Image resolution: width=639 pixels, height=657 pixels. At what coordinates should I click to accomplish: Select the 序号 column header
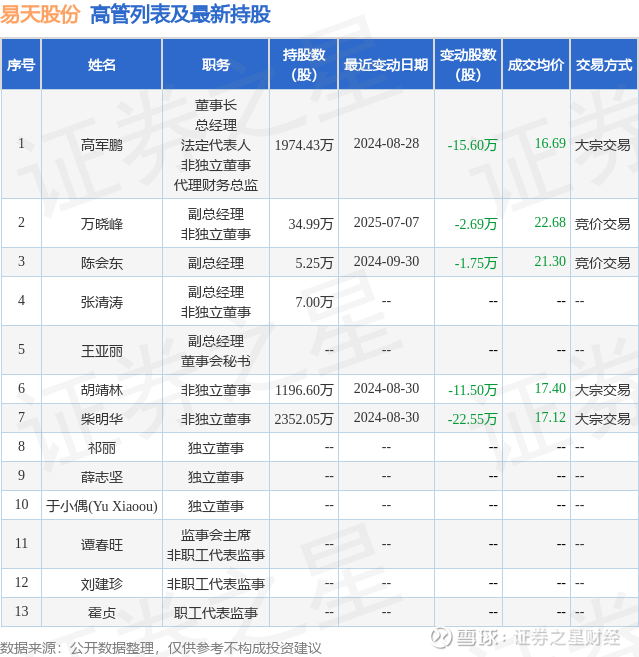[x=21, y=65]
